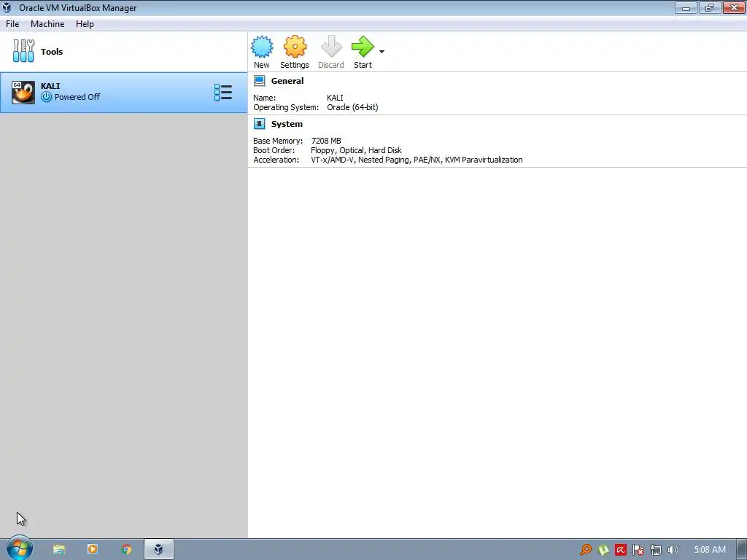Close the VirtualBox Manager window

(x=734, y=7)
